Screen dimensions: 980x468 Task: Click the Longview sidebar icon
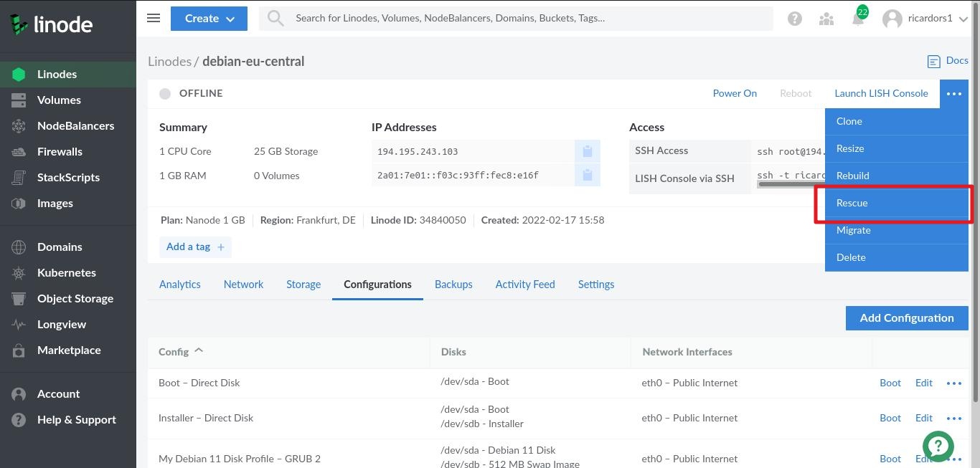click(19, 325)
